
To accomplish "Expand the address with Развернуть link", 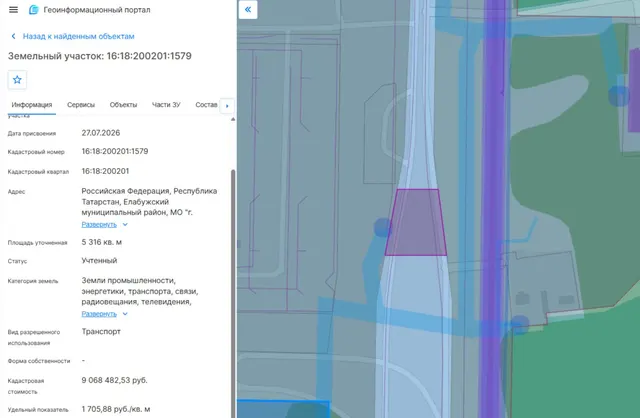I will (99, 225).
